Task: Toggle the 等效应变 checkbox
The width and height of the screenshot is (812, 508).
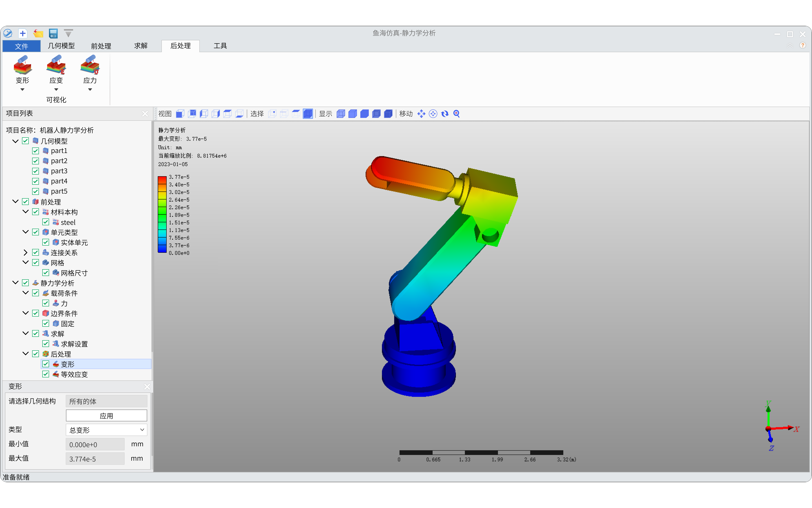Action: pyautogui.click(x=46, y=374)
